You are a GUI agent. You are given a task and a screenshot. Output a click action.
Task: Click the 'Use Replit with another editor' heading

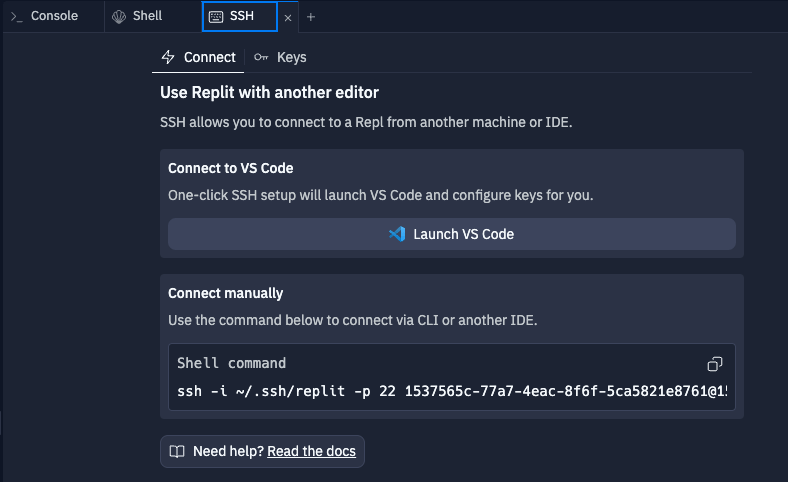[x=269, y=92]
